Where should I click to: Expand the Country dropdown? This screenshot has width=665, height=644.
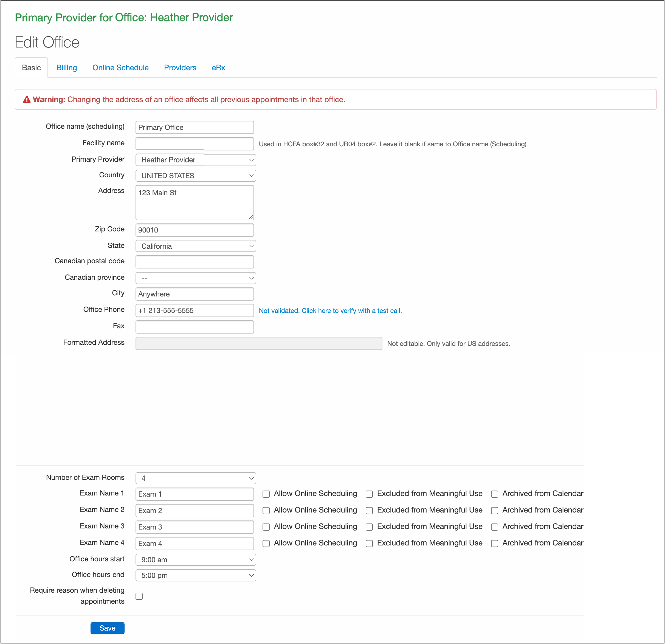195,176
